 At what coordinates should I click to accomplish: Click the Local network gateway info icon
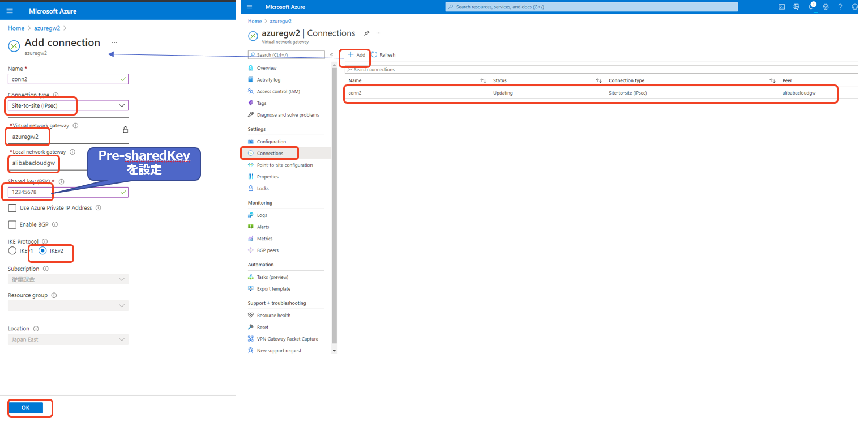[72, 152]
